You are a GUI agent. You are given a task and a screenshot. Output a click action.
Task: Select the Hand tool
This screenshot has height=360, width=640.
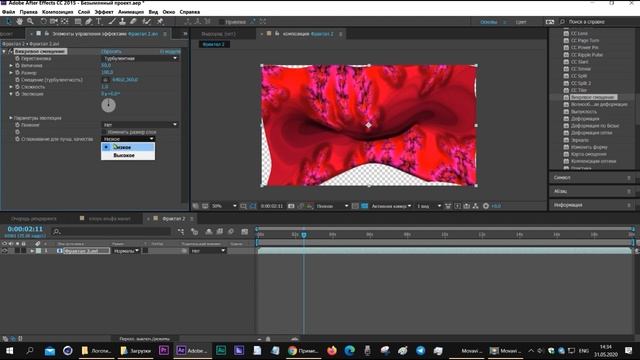click(20, 21)
